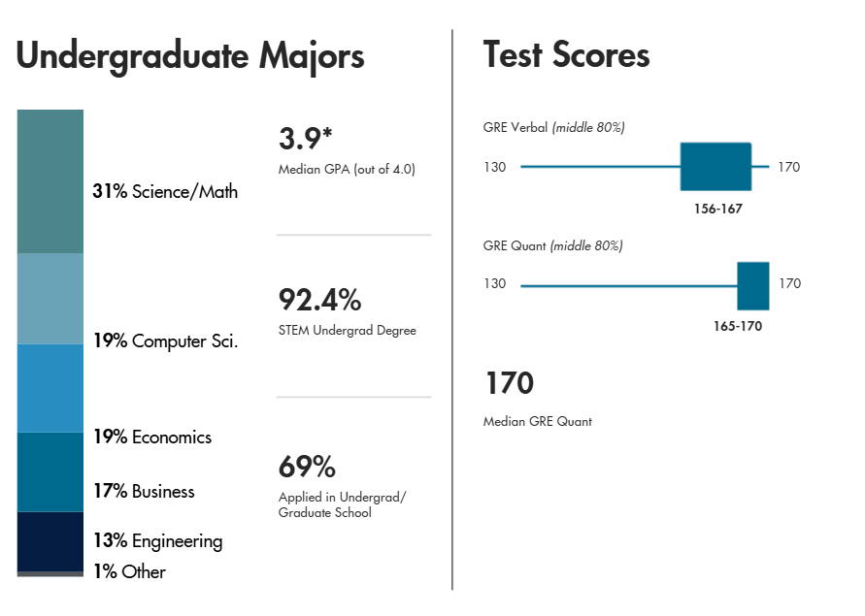Click the 17% Business label

[x=144, y=491]
